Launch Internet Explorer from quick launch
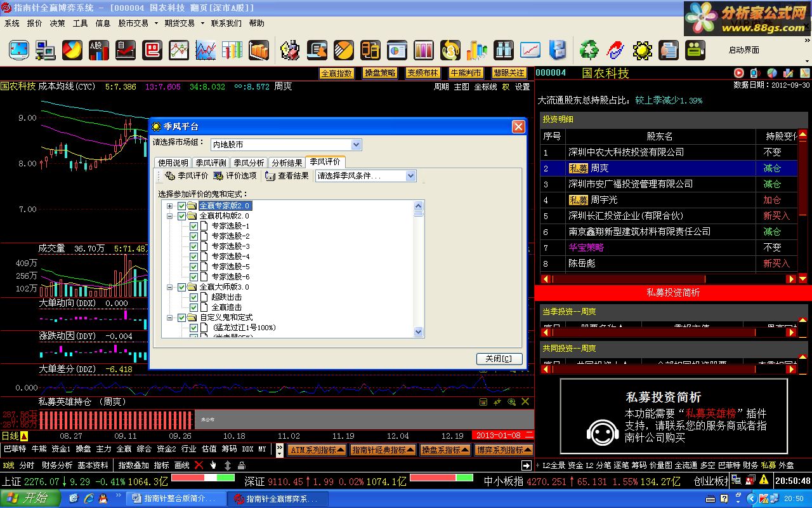Viewport: 812px width, 508px height. (88, 498)
